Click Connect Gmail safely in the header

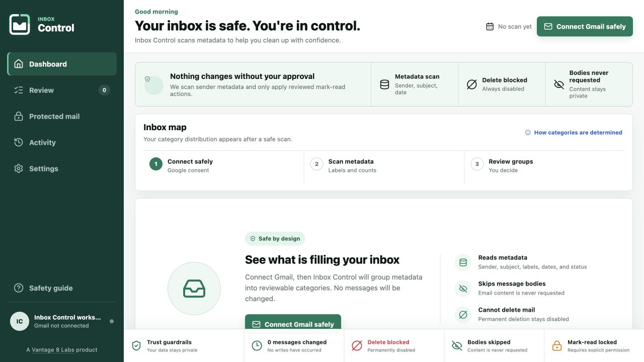(x=585, y=27)
